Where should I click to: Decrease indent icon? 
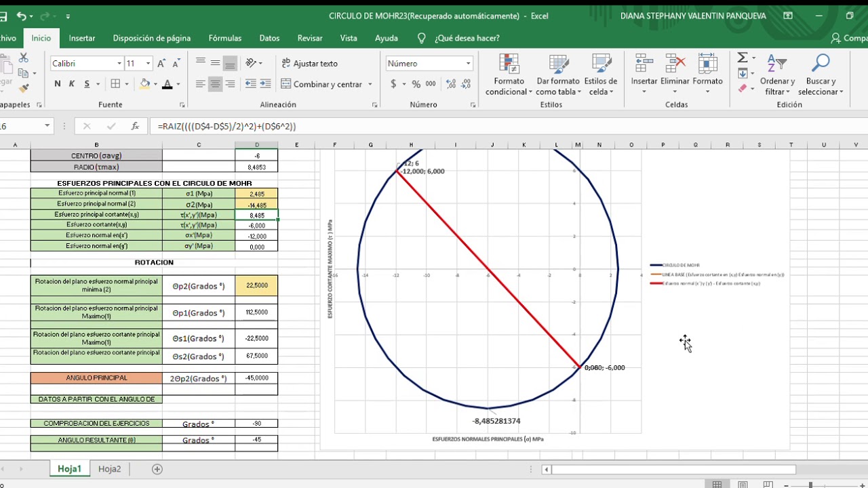click(251, 84)
